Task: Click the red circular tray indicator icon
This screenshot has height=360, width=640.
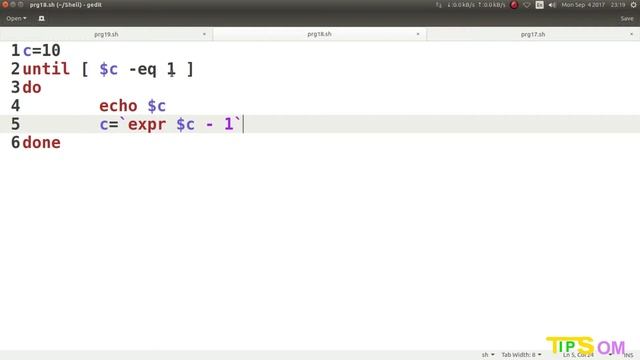Action: tap(514, 5)
